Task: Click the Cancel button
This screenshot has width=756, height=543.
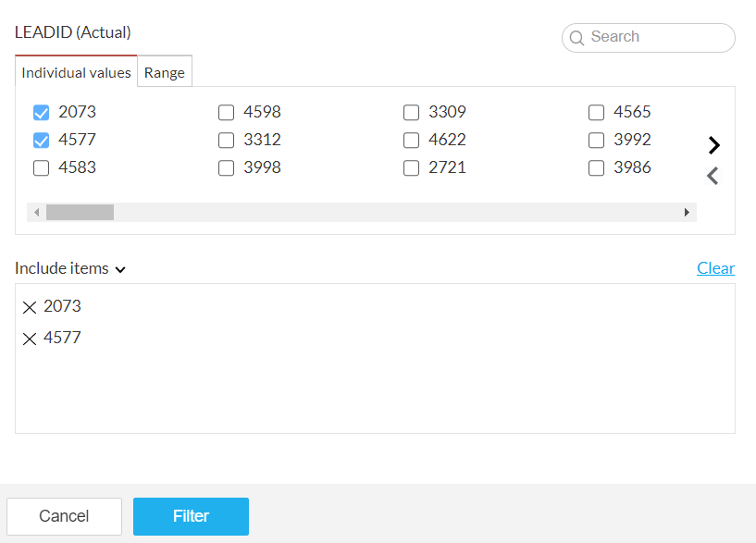Action: coord(64,516)
